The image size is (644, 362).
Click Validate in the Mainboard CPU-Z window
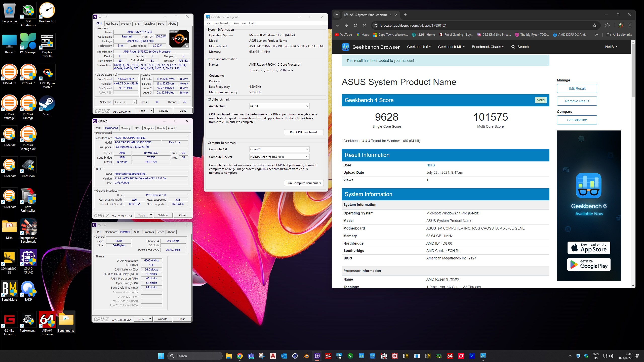(163, 215)
